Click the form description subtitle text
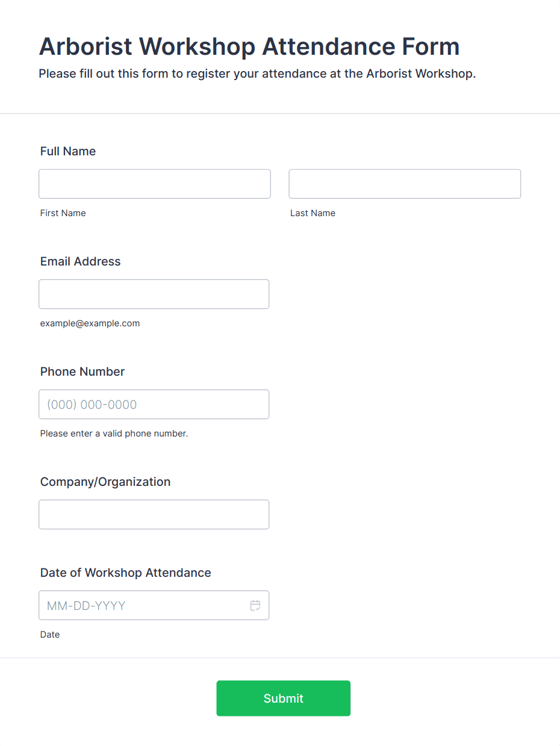The image size is (560, 746). point(257,74)
